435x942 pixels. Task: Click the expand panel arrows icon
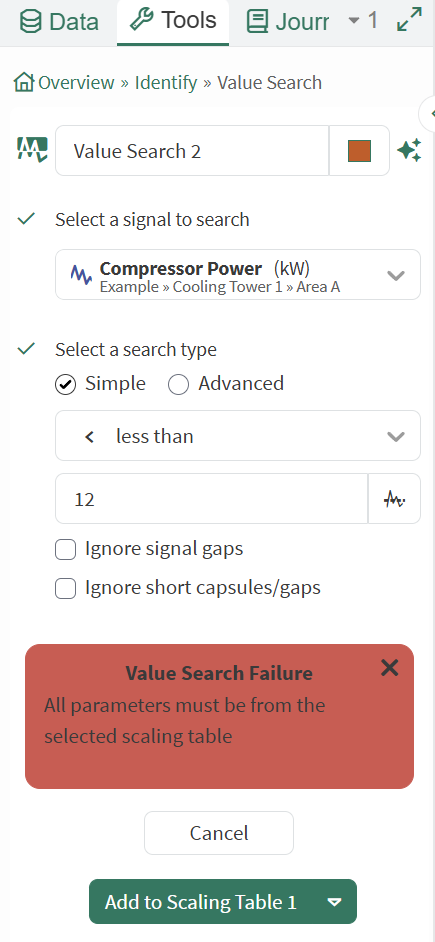click(410, 20)
